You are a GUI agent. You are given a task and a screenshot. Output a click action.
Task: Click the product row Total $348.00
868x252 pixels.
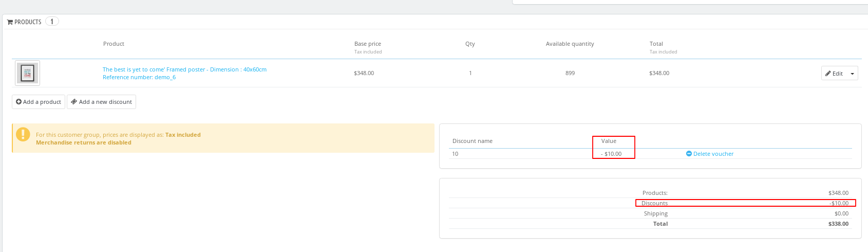[x=659, y=73]
